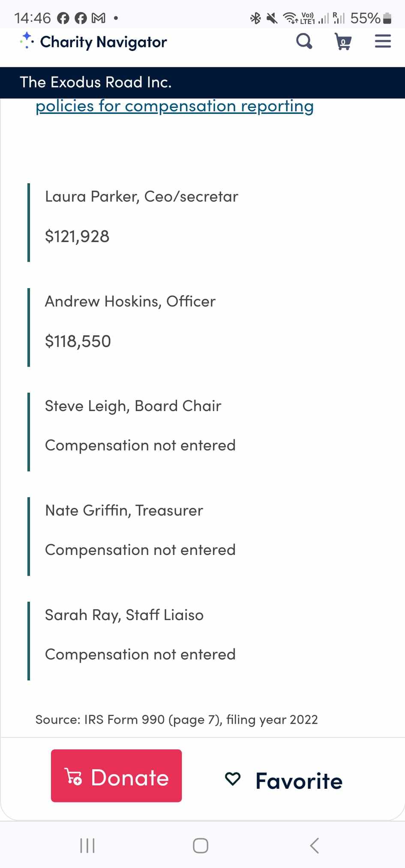Open policies for compensation reporting link

tap(174, 106)
